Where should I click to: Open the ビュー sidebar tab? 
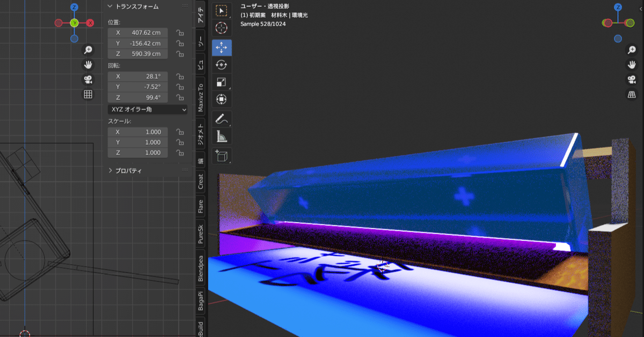pyautogui.click(x=200, y=65)
